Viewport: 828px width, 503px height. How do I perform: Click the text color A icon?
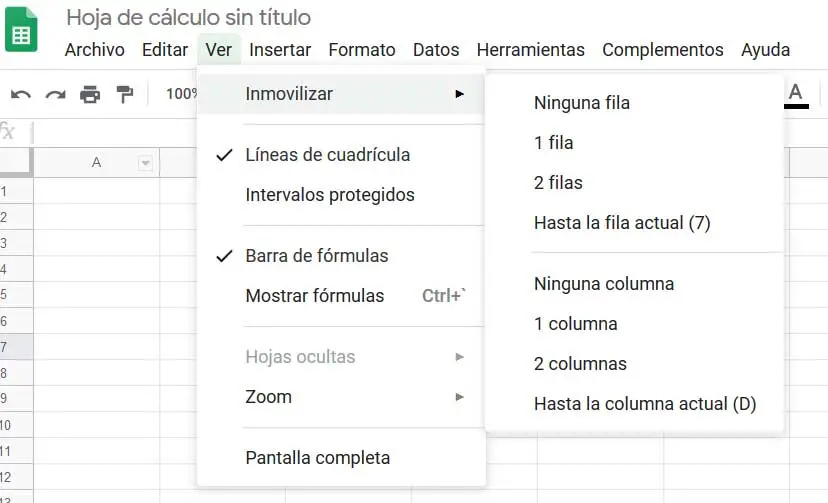click(x=796, y=94)
